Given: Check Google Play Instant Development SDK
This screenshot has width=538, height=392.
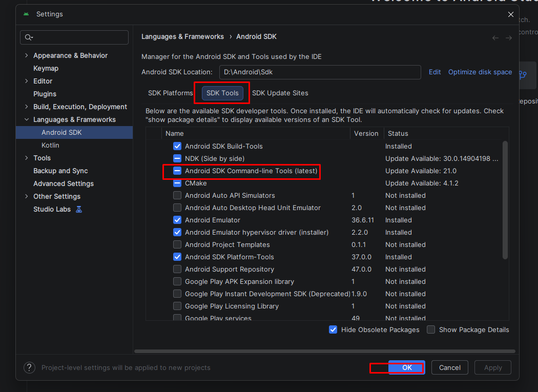Looking at the screenshot, I should click(177, 294).
